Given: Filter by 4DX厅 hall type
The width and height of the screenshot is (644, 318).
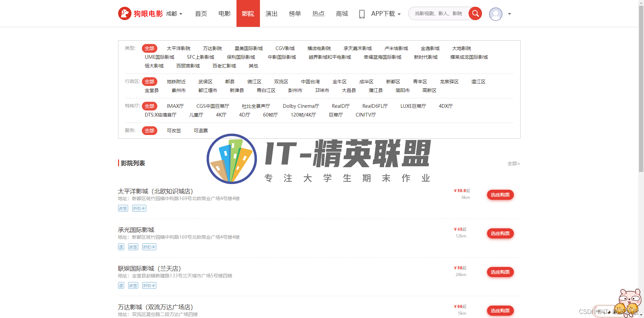Looking at the screenshot, I should [x=446, y=106].
